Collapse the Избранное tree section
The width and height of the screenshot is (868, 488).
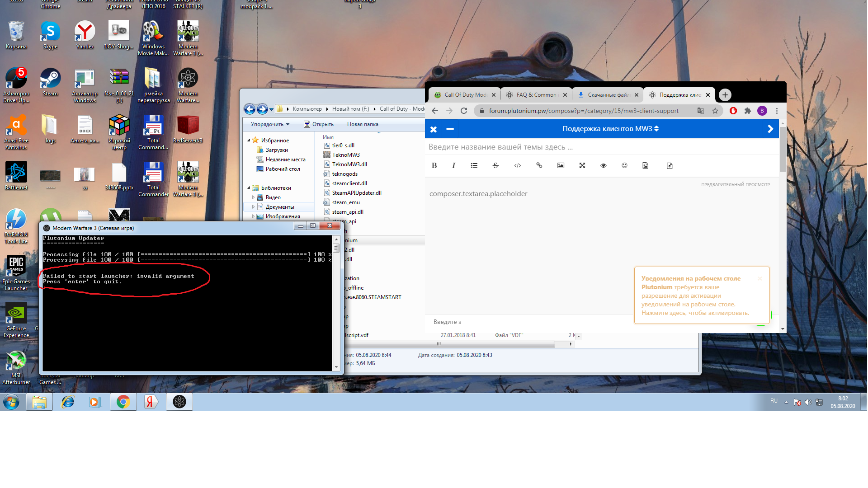[249, 141]
